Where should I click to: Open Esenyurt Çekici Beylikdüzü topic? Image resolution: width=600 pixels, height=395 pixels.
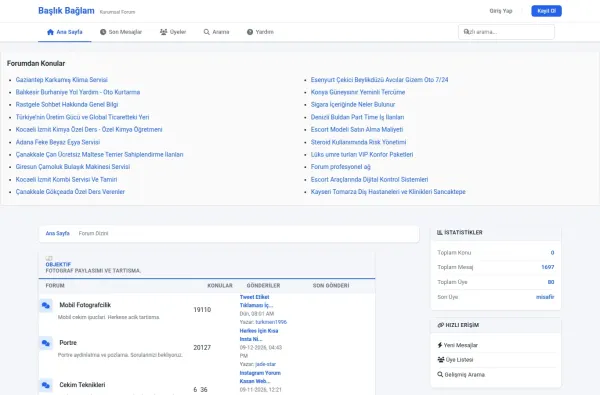click(x=379, y=80)
